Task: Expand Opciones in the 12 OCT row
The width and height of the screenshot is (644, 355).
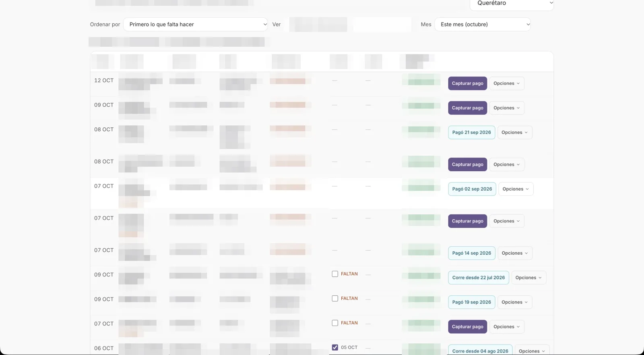Action: 507,83
